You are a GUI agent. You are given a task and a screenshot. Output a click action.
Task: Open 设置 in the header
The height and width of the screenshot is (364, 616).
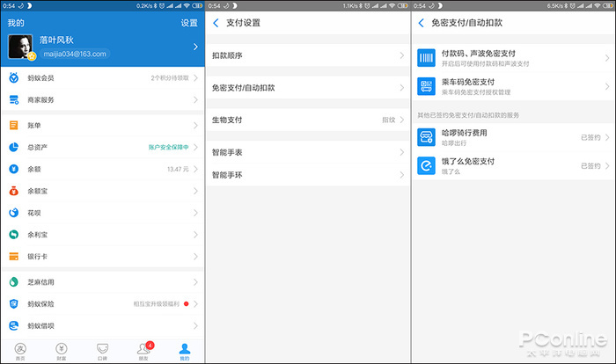[189, 23]
